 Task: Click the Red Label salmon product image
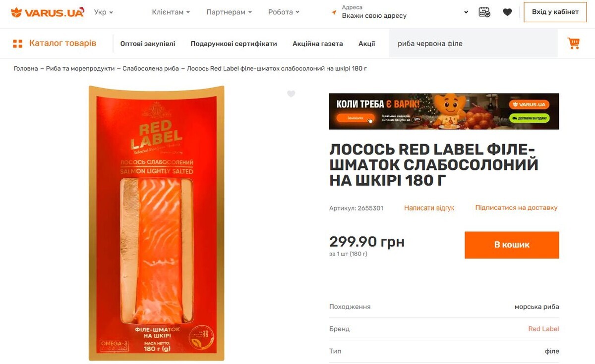[x=157, y=223]
